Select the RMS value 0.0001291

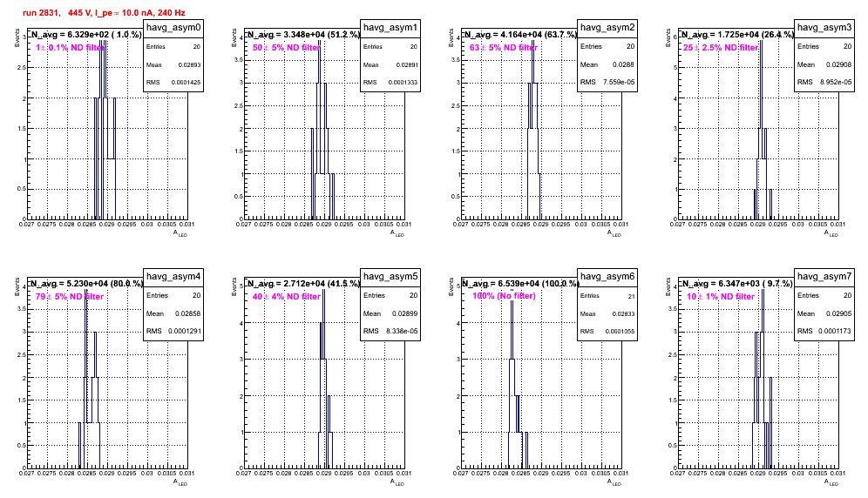click(185, 332)
